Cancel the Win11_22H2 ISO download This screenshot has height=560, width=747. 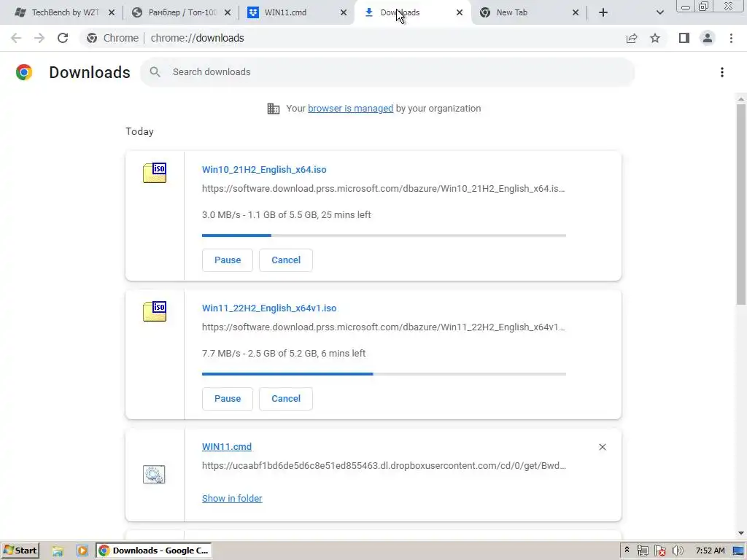[286, 399]
